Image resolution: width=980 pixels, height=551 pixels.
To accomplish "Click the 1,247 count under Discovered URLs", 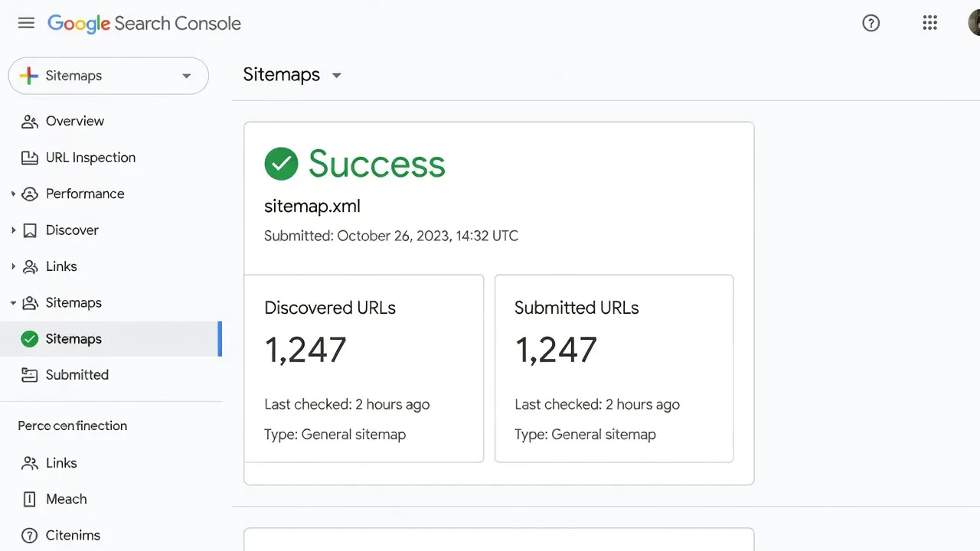I will (x=305, y=350).
